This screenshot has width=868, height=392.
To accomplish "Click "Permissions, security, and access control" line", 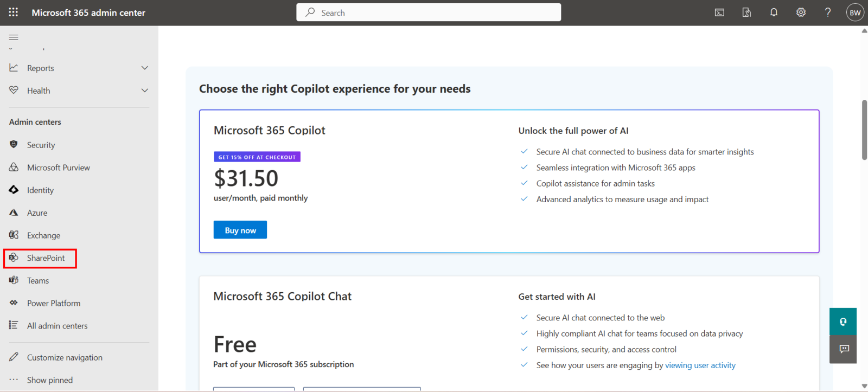I will (x=606, y=349).
